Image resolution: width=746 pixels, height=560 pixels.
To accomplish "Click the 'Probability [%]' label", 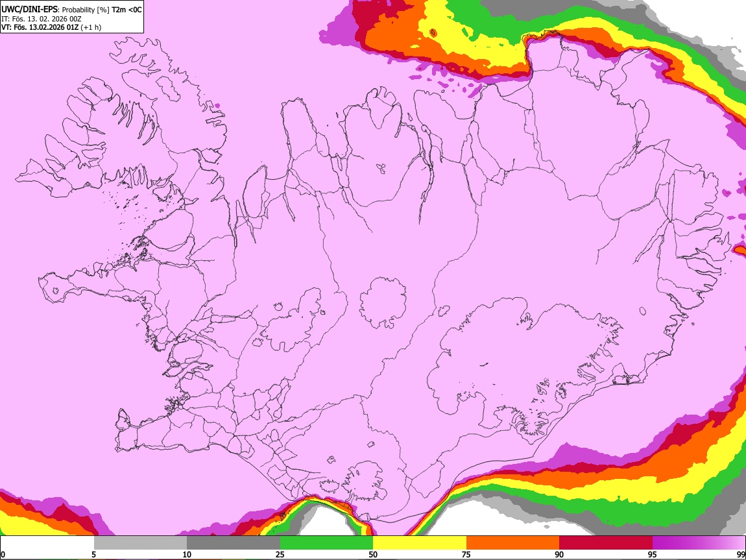I will pyautogui.click(x=86, y=10).
